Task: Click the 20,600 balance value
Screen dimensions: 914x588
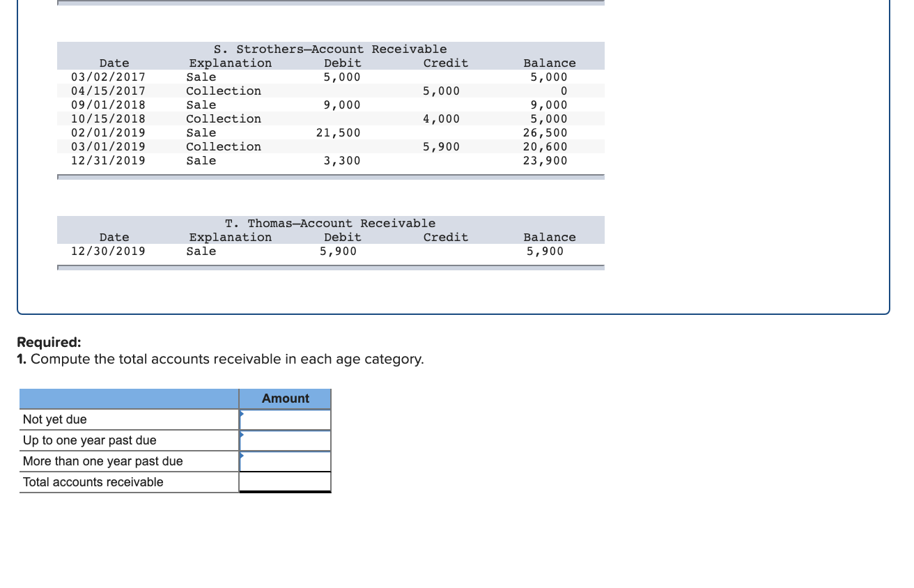Action: coord(545,147)
